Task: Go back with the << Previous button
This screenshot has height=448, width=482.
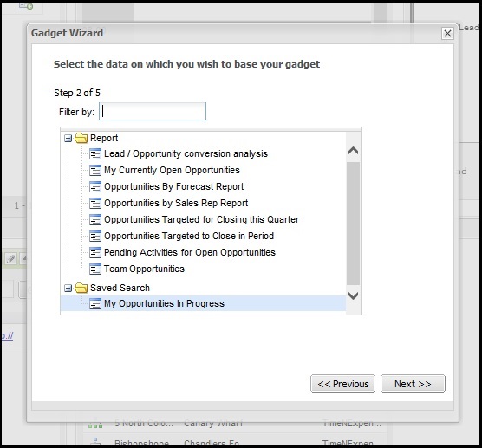Action: tap(342, 384)
